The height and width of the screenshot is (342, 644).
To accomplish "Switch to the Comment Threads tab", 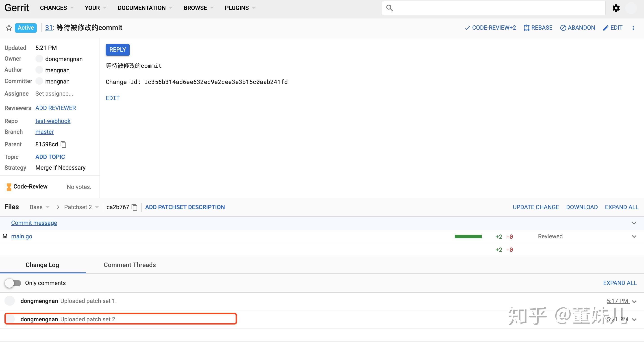I will tap(130, 265).
